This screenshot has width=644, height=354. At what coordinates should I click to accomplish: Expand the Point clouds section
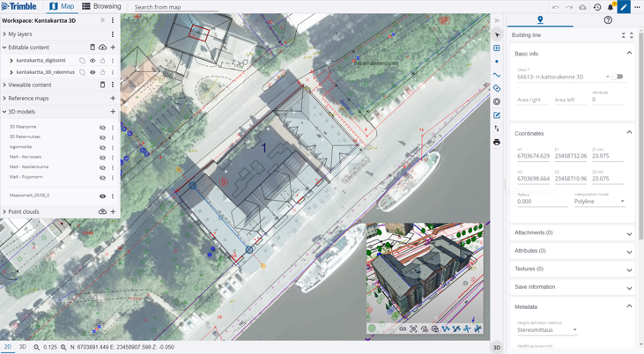pos(4,211)
